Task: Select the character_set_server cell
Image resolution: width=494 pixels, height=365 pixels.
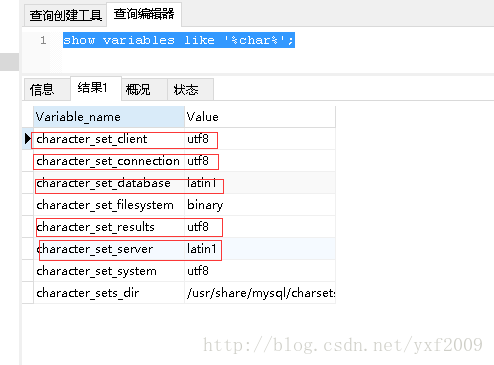Action: point(109,249)
